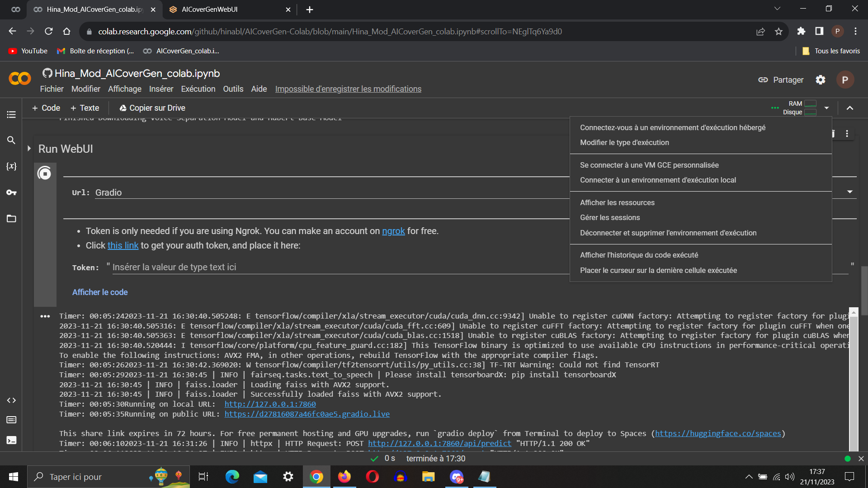Viewport: 868px width, 488px height.
Task: Show hidden system tray icons
Action: [749, 477]
